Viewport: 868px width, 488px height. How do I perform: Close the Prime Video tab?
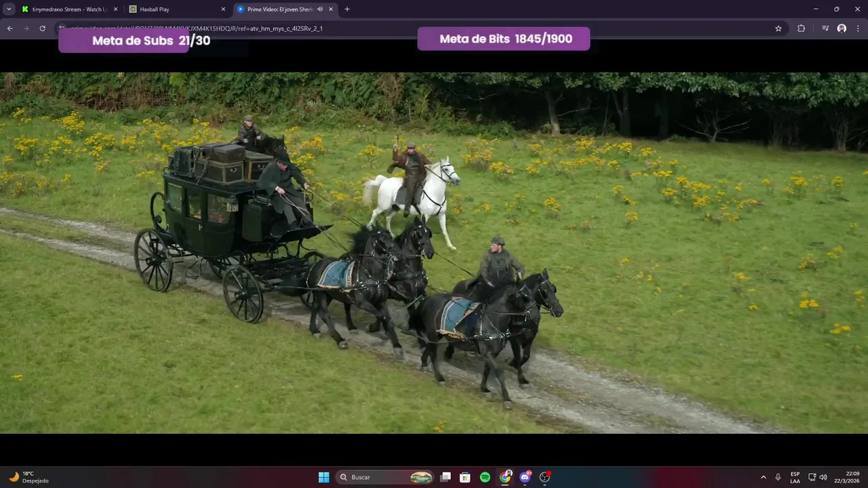click(x=331, y=9)
